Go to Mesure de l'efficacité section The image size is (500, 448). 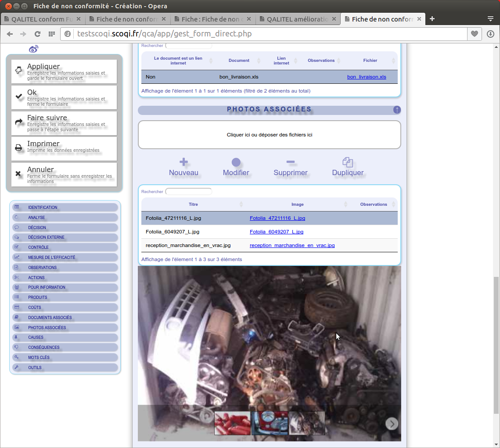pos(65,258)
